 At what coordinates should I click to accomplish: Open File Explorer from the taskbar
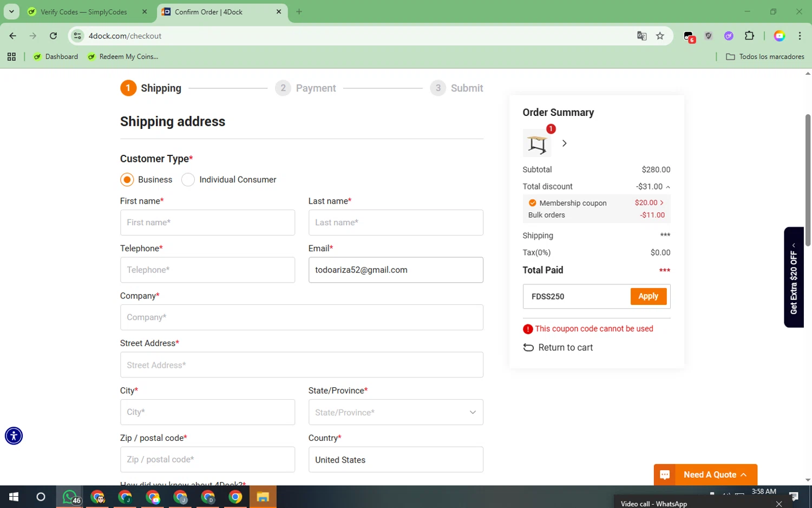click(x=263, y=497)
